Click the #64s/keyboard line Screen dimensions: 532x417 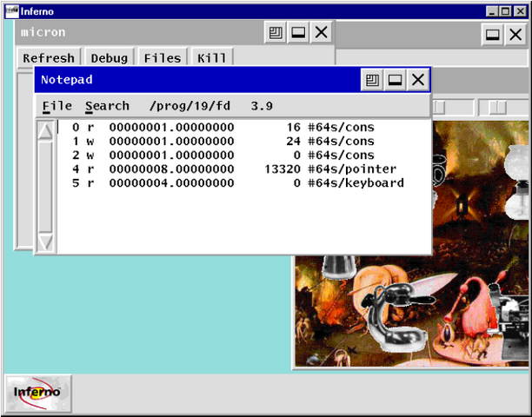[237, 183]
